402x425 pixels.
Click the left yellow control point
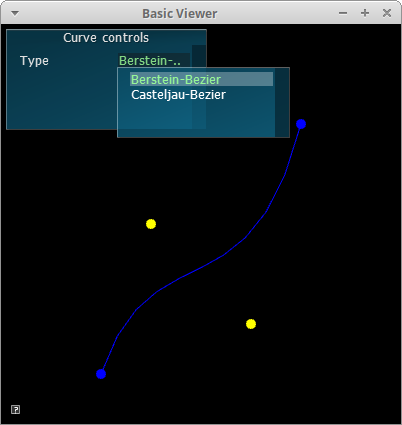pos(151,224)
